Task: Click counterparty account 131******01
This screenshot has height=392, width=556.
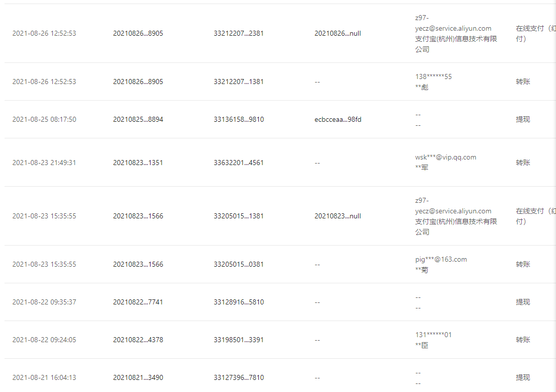Action: coord(433,335)
